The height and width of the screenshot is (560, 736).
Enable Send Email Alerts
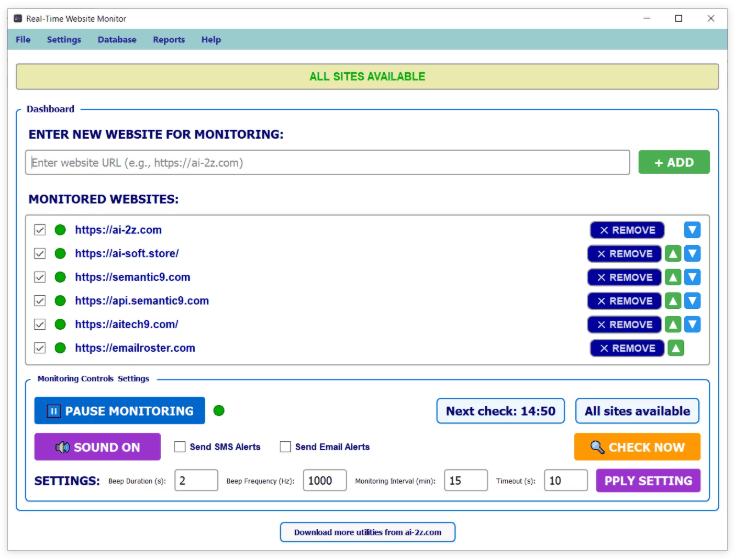click(x=285, y=446)
